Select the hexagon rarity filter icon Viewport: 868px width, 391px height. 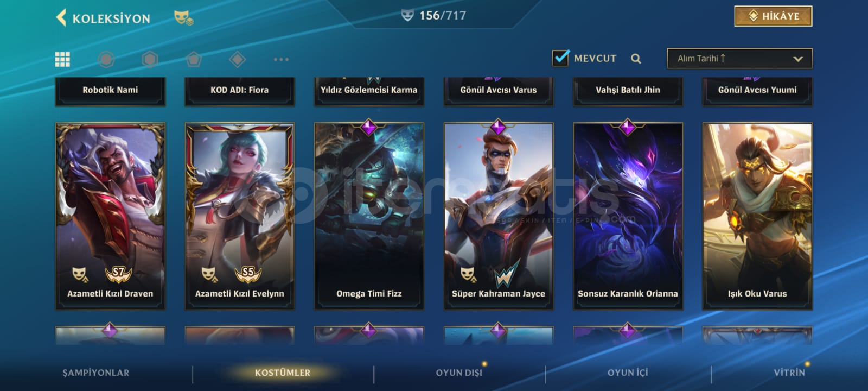tap(150, 59)
